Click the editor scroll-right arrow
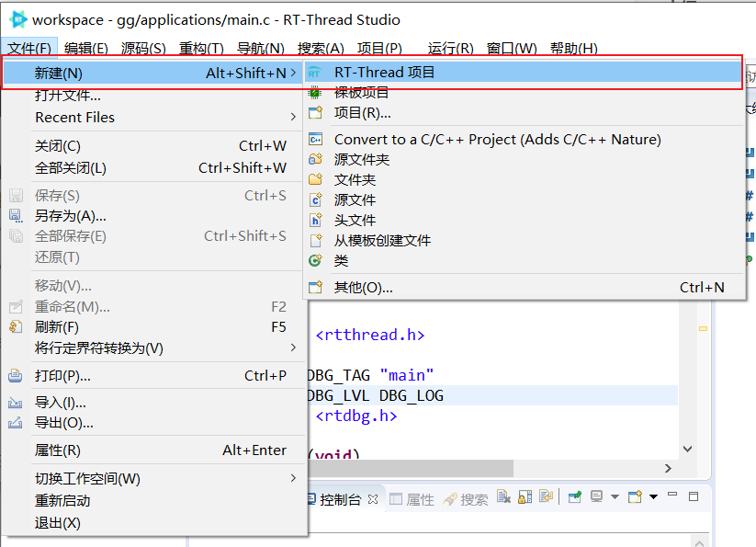Image resolution: width=756 pixels, height=547 pixels. [x=668, y=468]
